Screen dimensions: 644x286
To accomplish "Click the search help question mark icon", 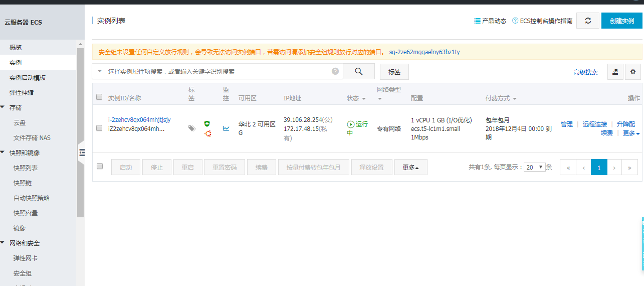I will click(335, 71).
